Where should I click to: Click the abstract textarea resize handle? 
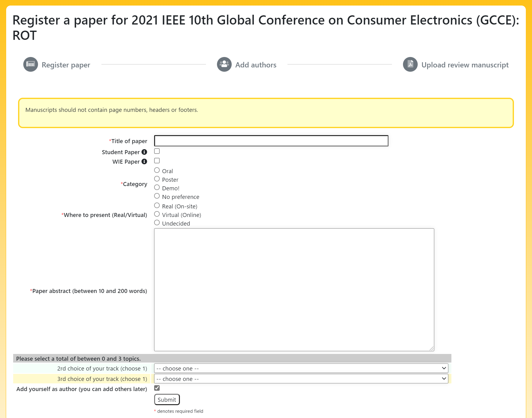431,348
